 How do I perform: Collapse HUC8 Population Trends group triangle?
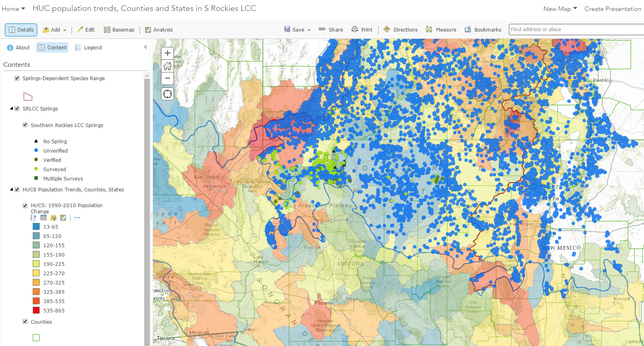coord(11,189)
